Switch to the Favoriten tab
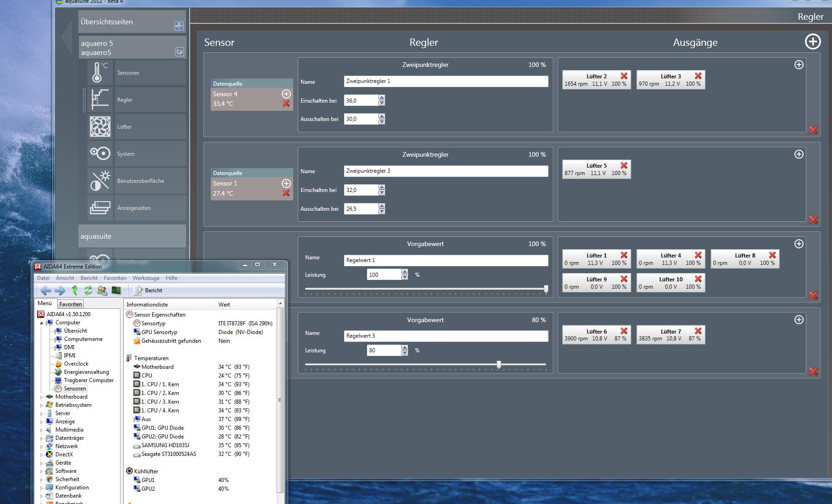Screen dimensions: 832x504 click(71, 304)
